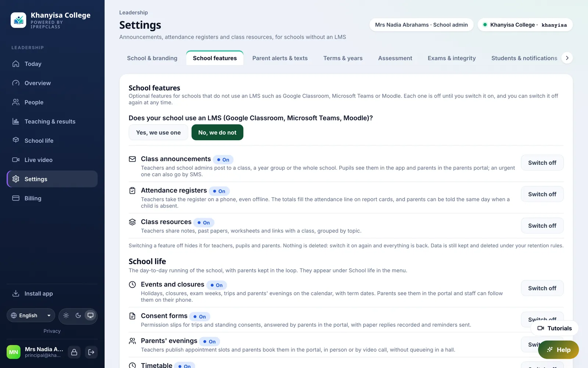Switch off Class announcements
588x368 pixels.
pyautogui.click(x=542, y=163)
